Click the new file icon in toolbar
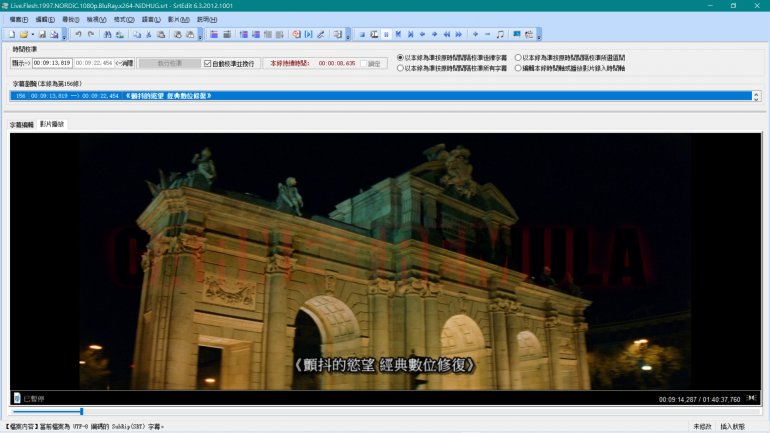This screenshot has width=770, height=433. click(x=10, y=34)
